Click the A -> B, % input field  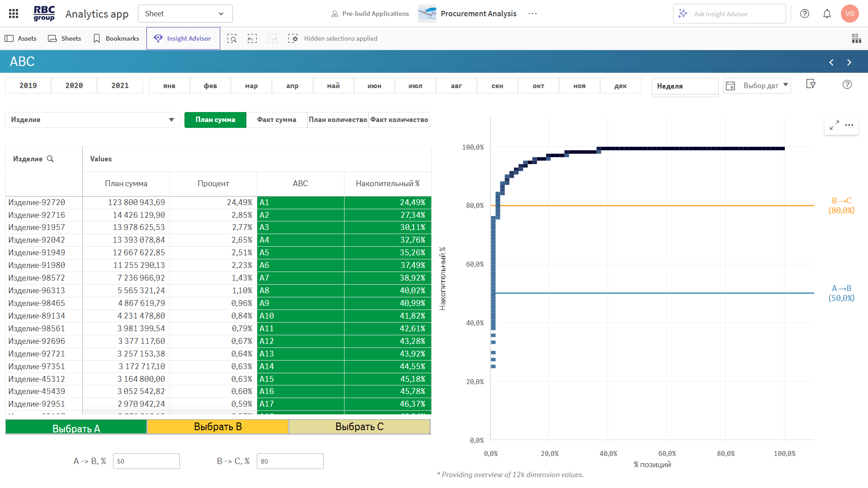(x=146, y=461)
